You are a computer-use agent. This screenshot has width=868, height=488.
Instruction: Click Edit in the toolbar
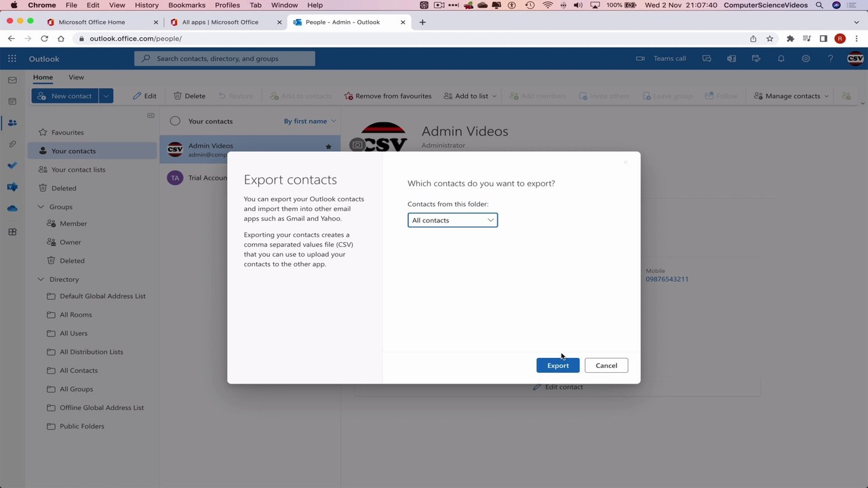(144, 96)
